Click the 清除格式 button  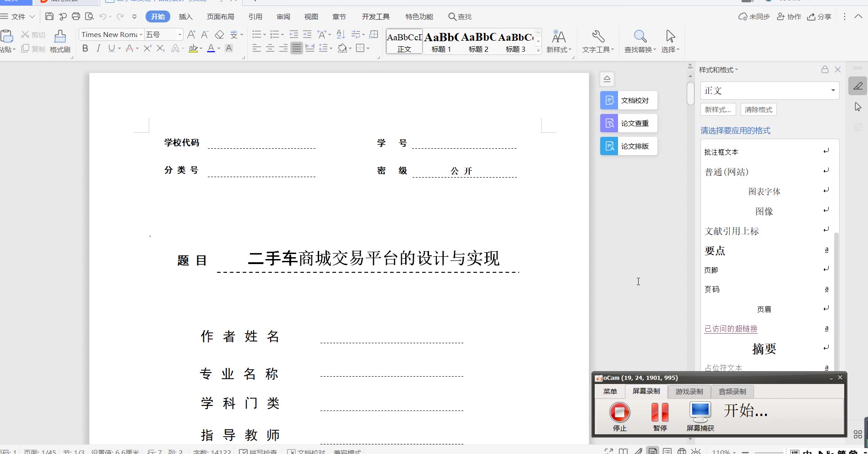point(759,110)
